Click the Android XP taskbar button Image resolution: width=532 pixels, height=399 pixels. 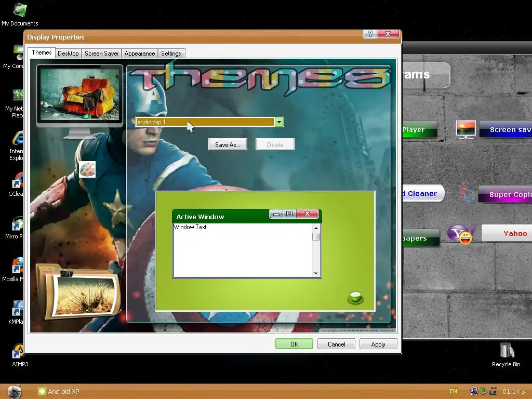58,392
